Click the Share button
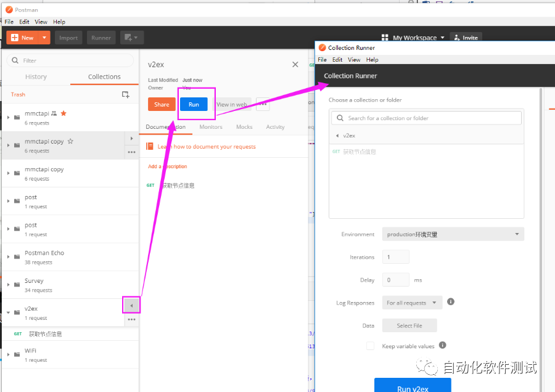The height and width of the screenshot is (392, 555). pos(162,104)
